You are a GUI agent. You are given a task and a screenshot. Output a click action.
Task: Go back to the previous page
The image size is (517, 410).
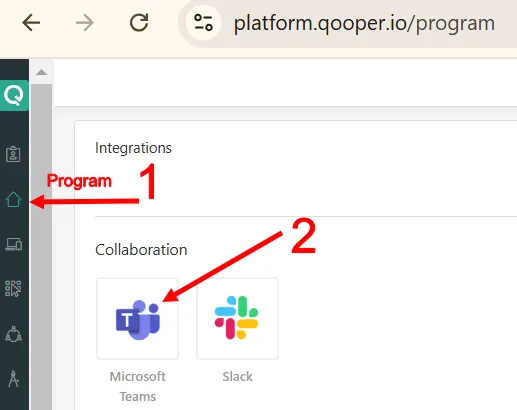click(31, 23)
